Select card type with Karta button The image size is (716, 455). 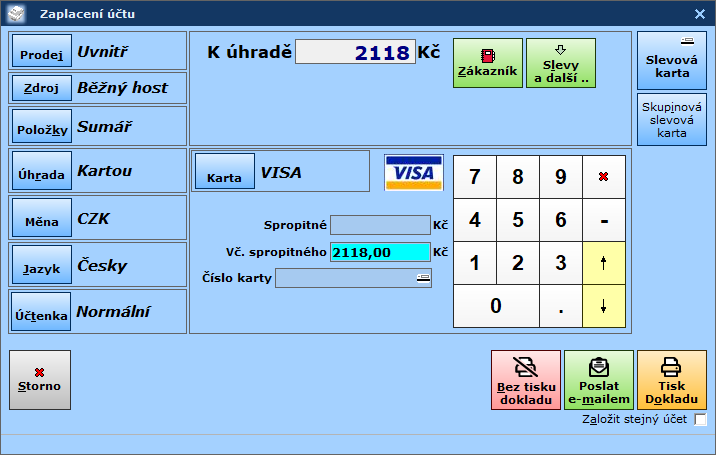pyautogui.click(x=224, y=172)
